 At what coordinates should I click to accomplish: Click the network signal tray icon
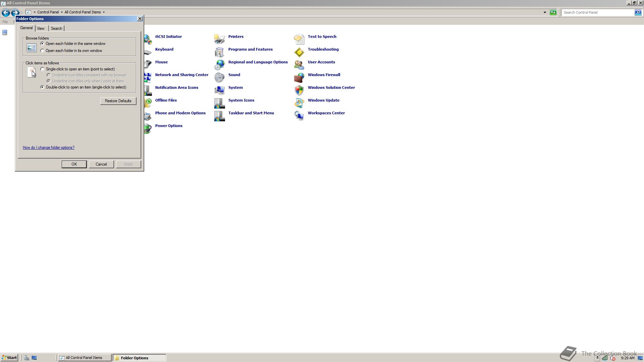(605, 358)
